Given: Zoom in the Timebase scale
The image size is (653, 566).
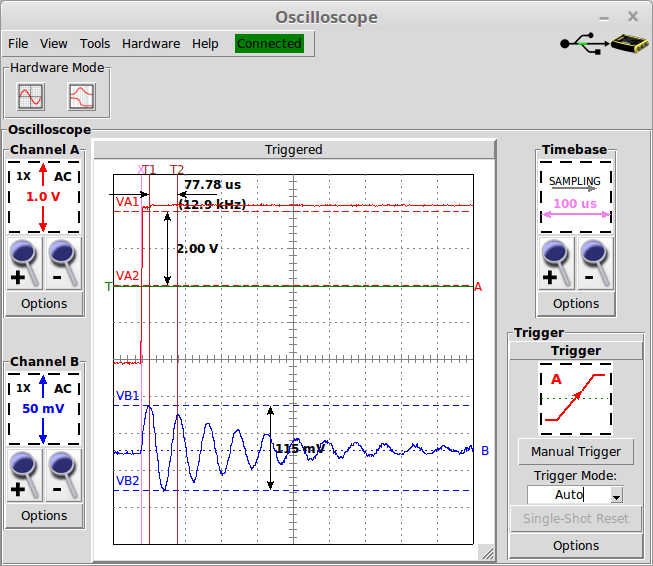Looking at the screenshot, I should (556, 264).
